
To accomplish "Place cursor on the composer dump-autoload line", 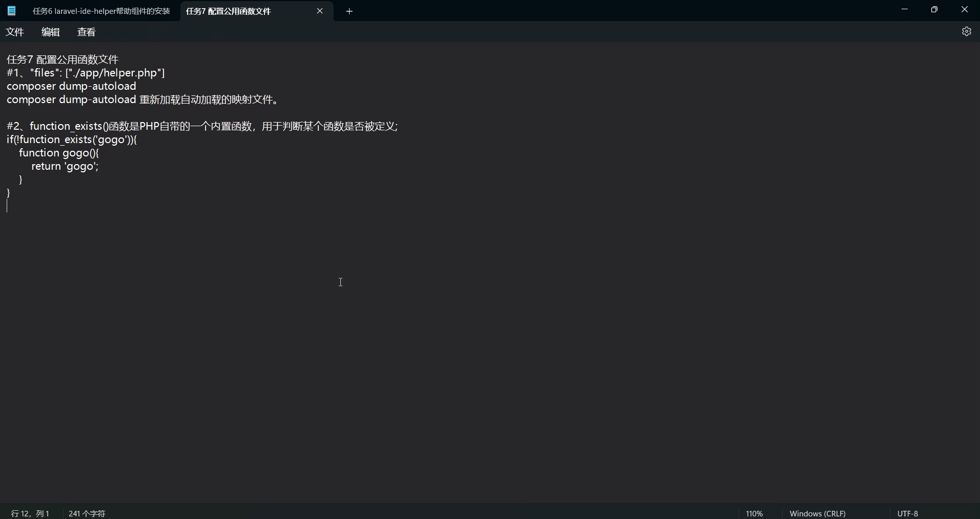I will [x=71, y=86].
